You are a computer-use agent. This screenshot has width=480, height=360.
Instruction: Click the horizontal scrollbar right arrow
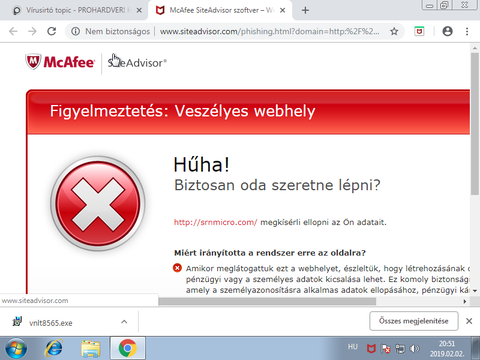[465, 301]
